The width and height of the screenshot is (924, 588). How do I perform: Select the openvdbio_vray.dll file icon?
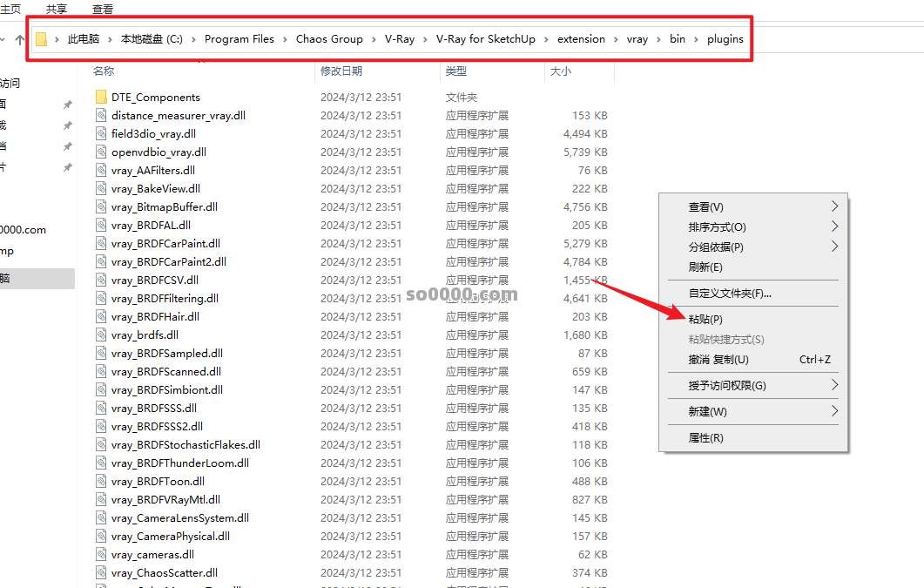(101, 152)
